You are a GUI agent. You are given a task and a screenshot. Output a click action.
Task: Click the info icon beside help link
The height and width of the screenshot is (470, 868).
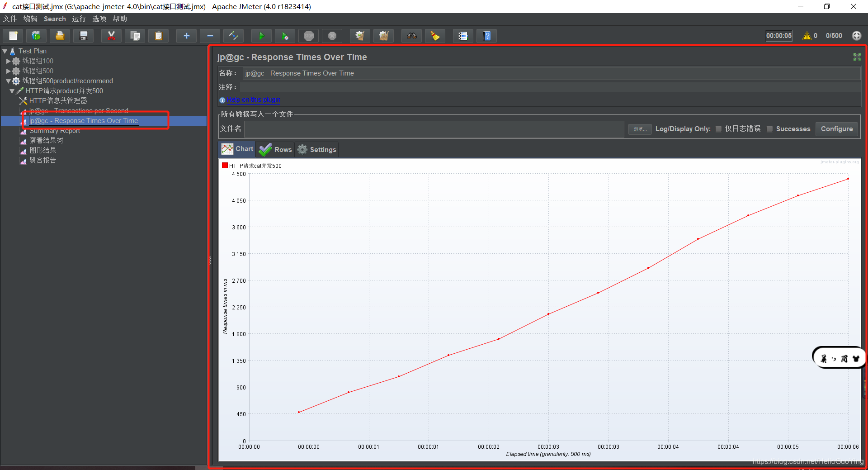(x=222, y=100)
